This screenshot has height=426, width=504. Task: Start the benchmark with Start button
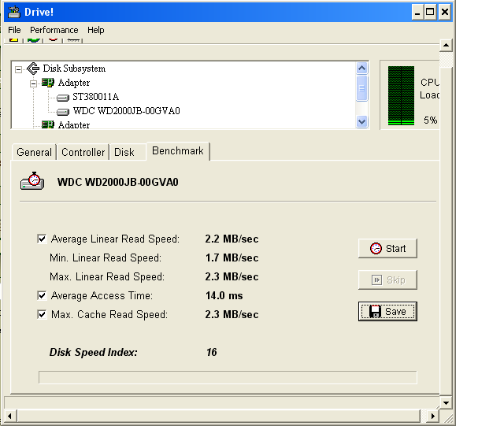(387, 249)
